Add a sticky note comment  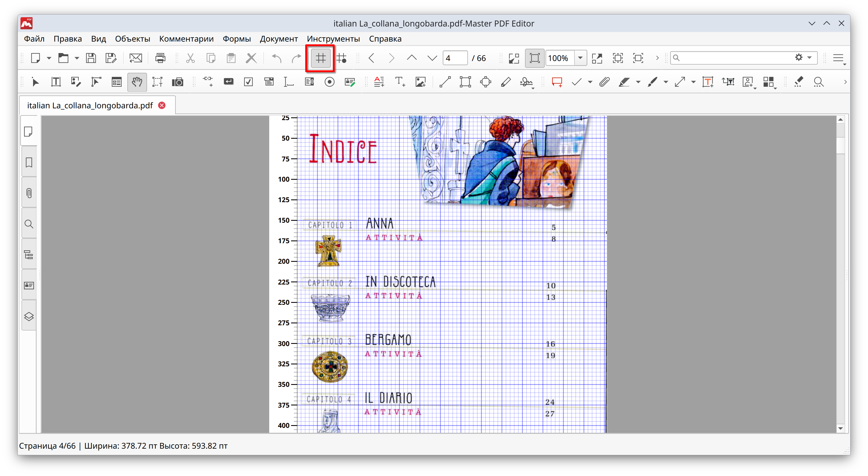557,82
